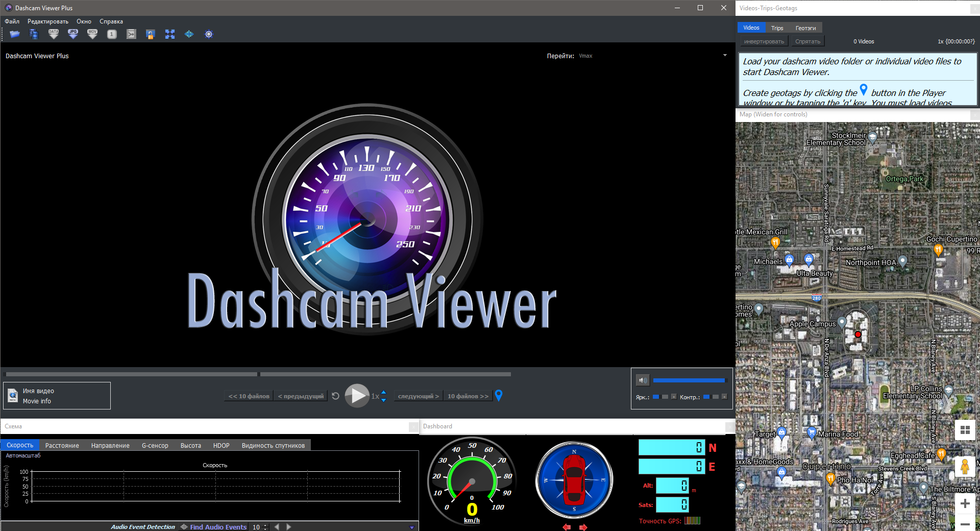
Task: Click the movie info file icon
Action: click(x=13, y=396)
